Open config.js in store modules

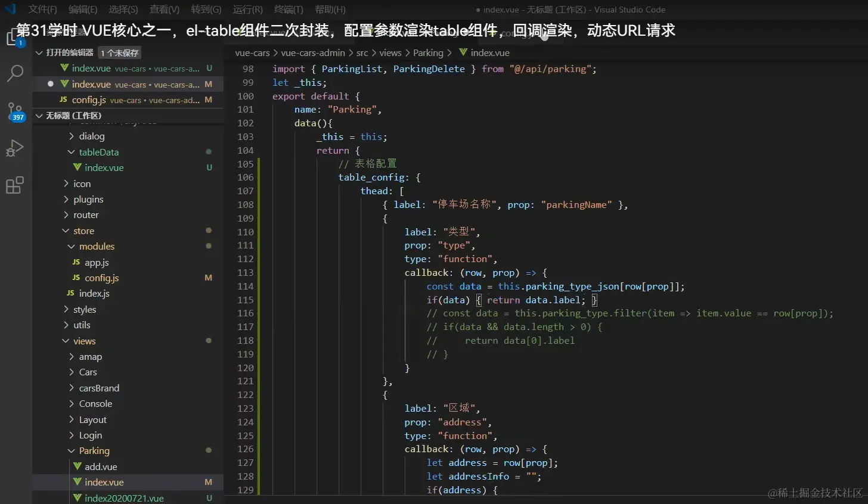(x=128, y=278)
